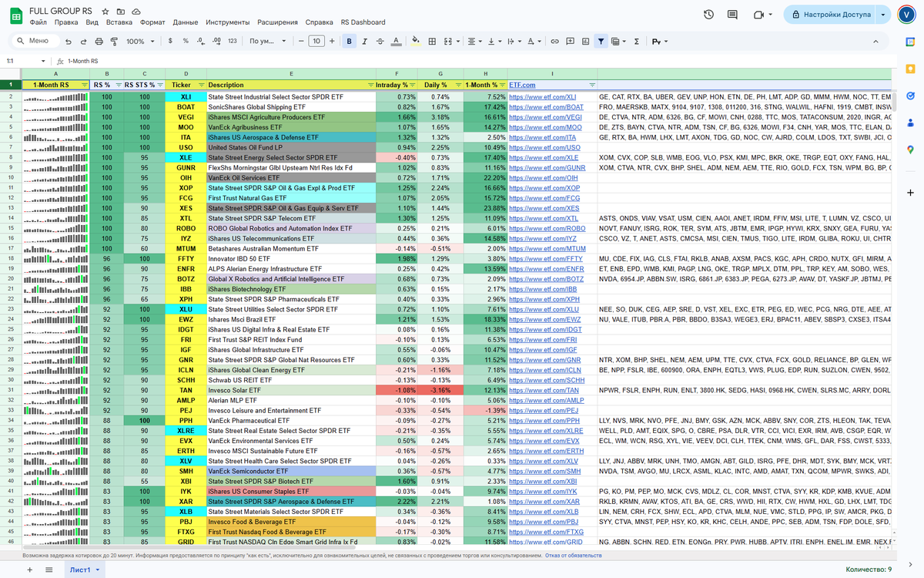This screenshot has width=924, height=578.
Task: Open the Google Sheets home icon
Action: (15, 15)
